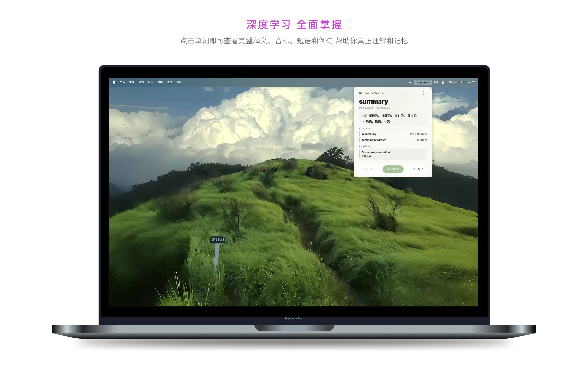The height and width of the screenshot is (368, 588).
Task: Click the n definition line 摘要
Action: 376,121
